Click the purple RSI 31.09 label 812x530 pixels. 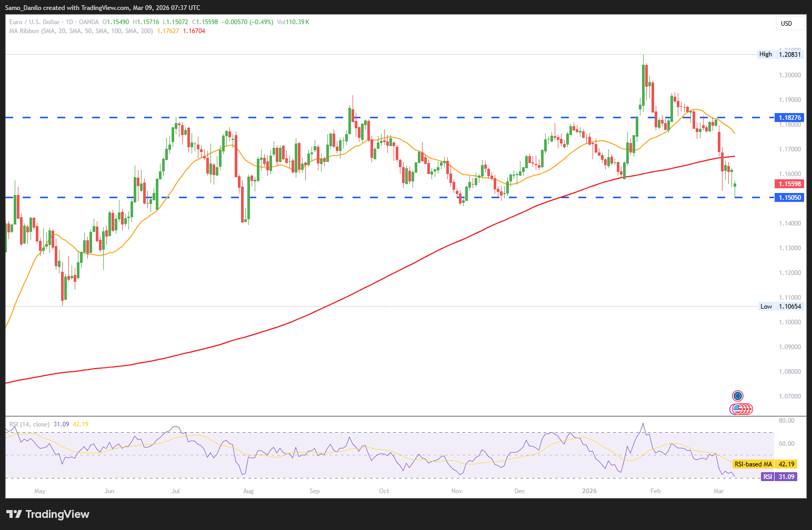click(x=779, y=477)
